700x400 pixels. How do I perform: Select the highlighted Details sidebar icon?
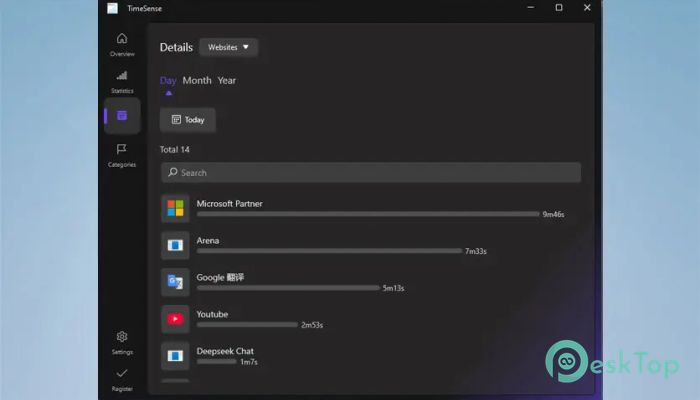[x=122, y=116]
